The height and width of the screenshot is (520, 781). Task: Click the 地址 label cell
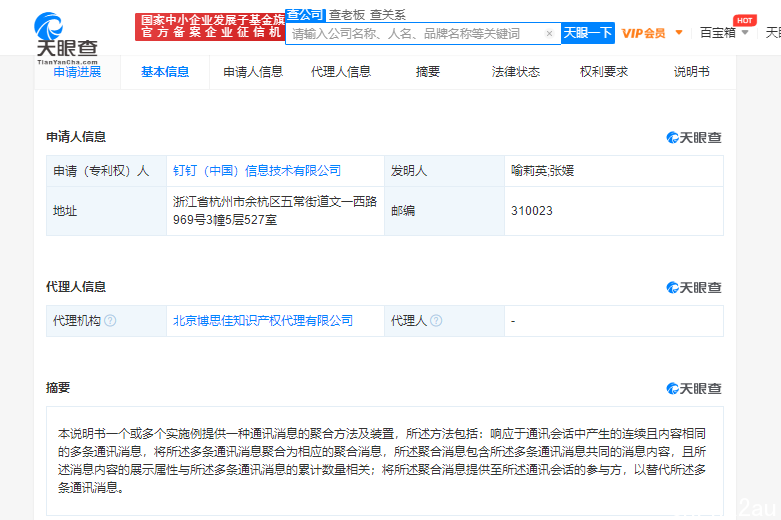pos(107,211)
